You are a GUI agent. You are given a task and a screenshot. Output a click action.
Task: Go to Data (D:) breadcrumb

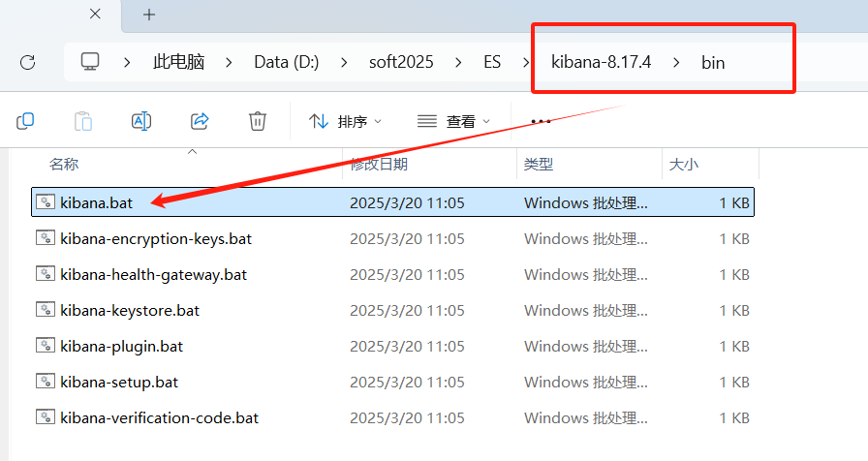click(286, 62)
